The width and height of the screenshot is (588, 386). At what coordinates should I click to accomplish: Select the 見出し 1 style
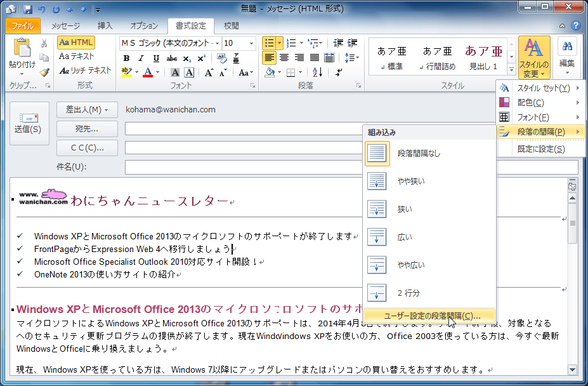(484, 58)
